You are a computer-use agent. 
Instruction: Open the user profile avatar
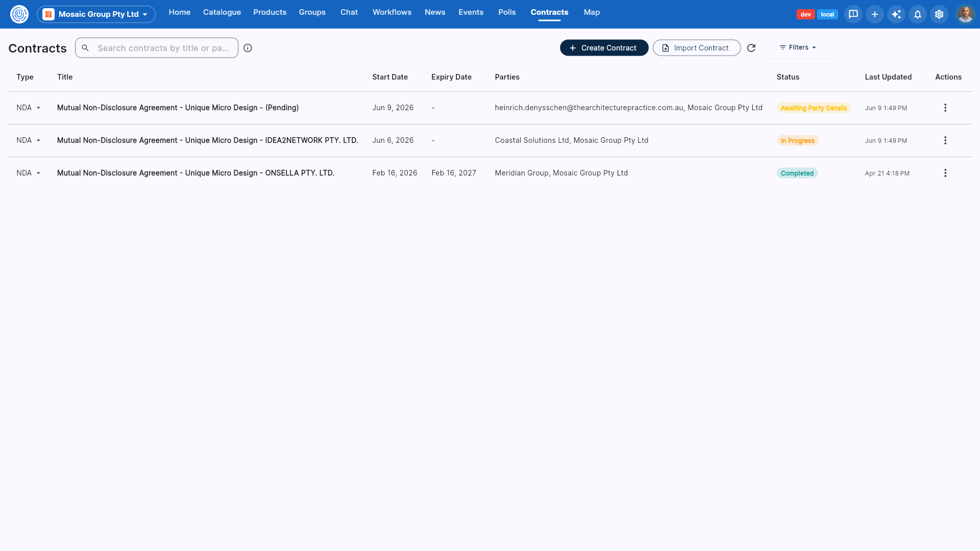click(x=965, y=14)
